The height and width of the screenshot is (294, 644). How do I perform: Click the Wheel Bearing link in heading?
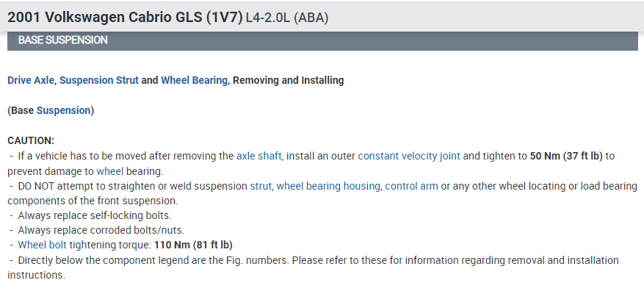pos(194,80)
